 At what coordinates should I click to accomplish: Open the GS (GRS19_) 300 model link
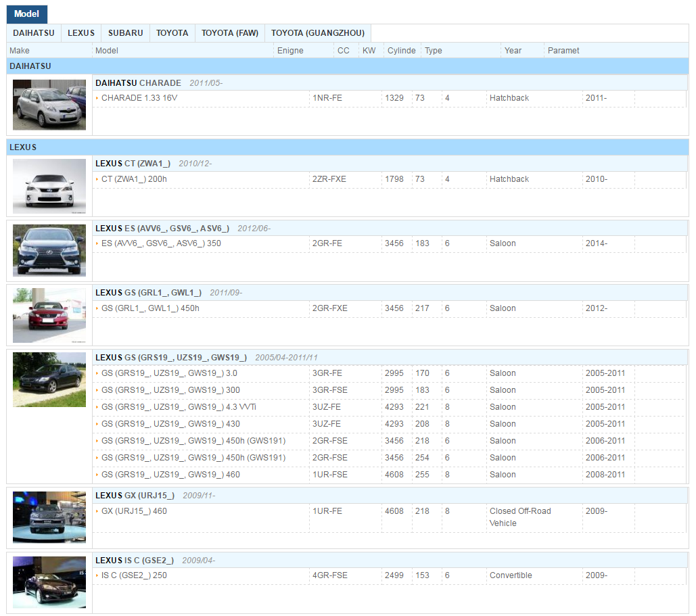(x=170, y=390)
